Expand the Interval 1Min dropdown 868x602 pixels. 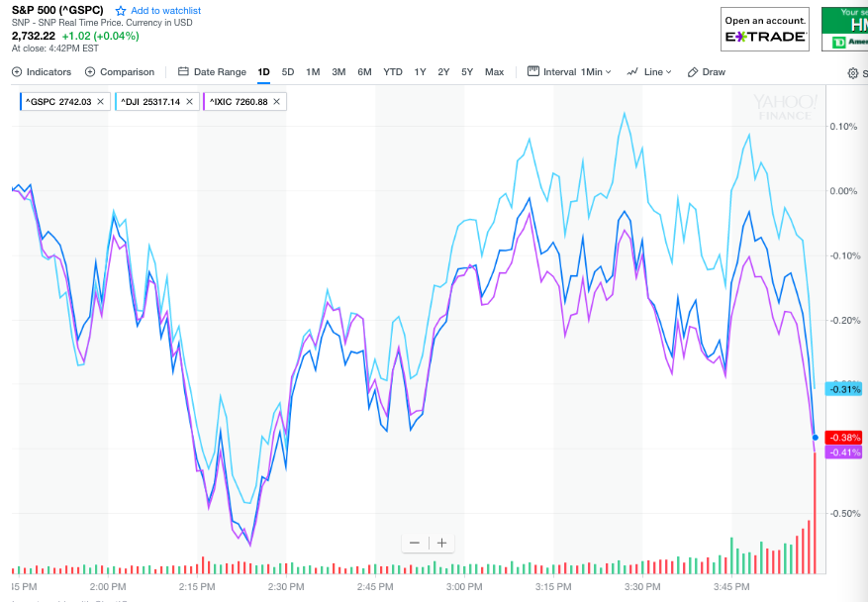point(569,72)
